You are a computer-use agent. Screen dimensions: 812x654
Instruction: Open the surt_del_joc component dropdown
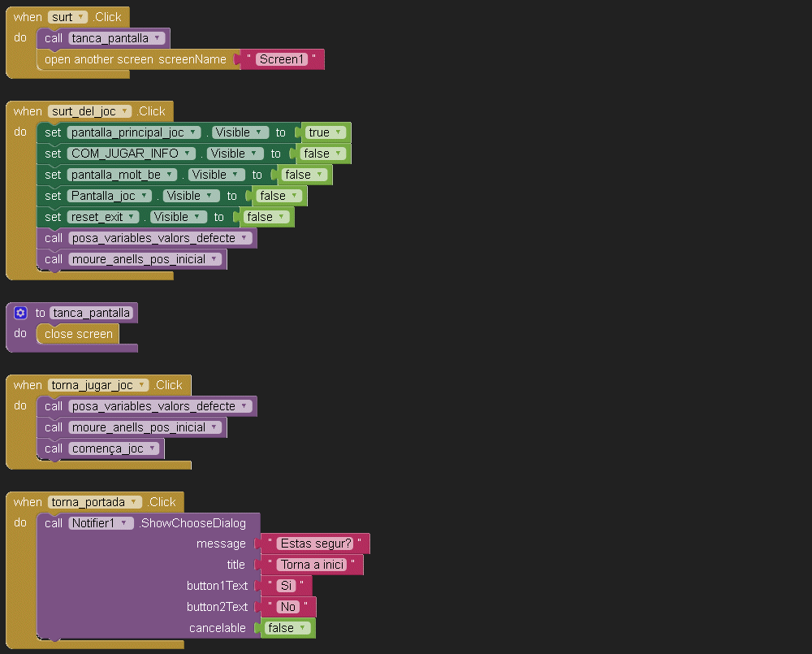[125, 111]
